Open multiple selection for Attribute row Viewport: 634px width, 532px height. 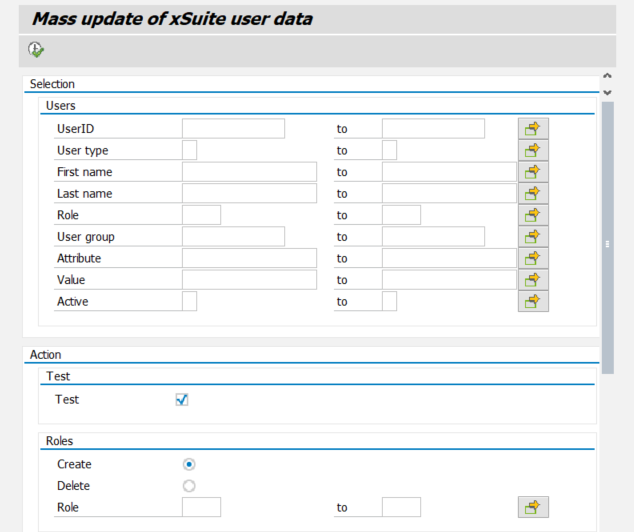click(x=533, y=258)
